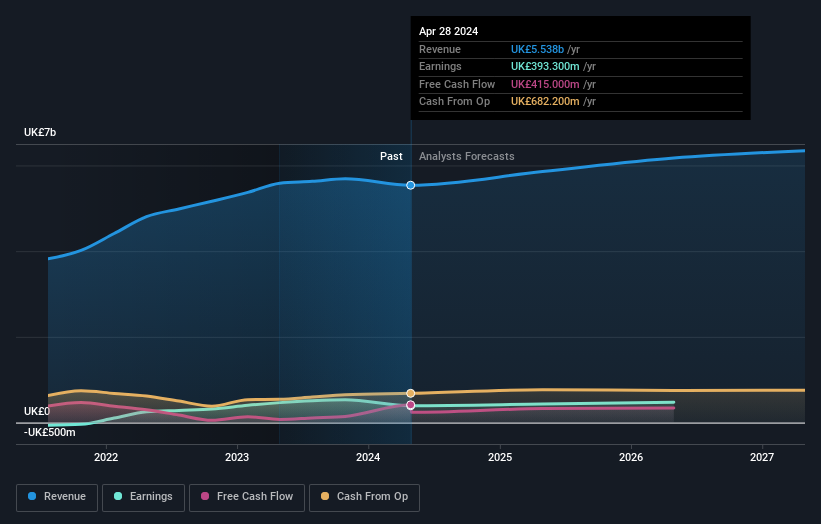821x524 pixels.
Task: Toggle the Cash From Op legend series
Action: click(x=364, y=497)
